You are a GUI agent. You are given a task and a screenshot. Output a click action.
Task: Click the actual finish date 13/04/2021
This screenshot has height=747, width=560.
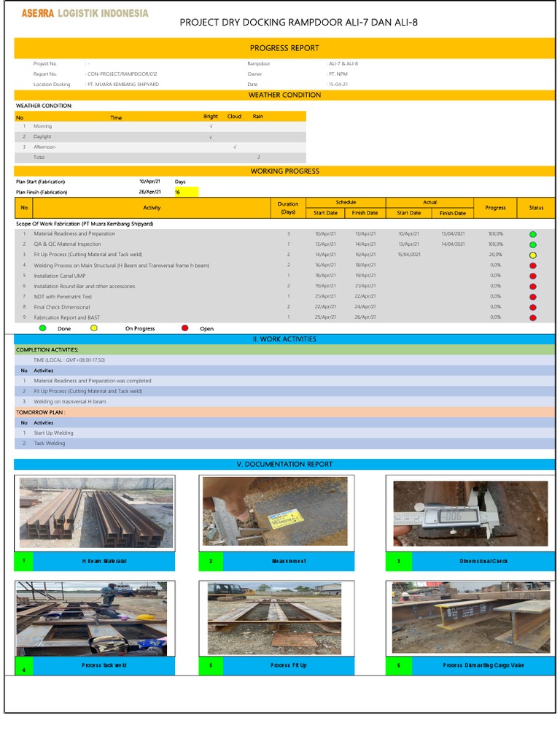[453, 234]
